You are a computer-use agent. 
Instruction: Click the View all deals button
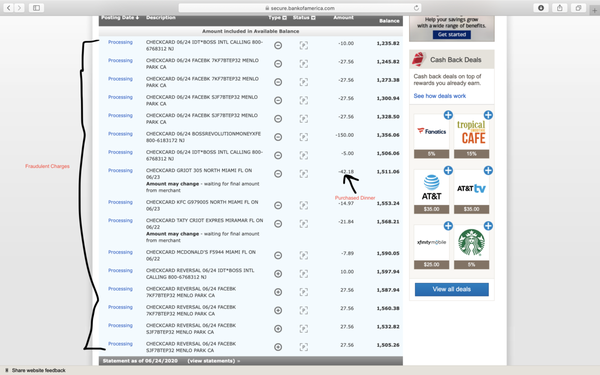coord(452,289)
